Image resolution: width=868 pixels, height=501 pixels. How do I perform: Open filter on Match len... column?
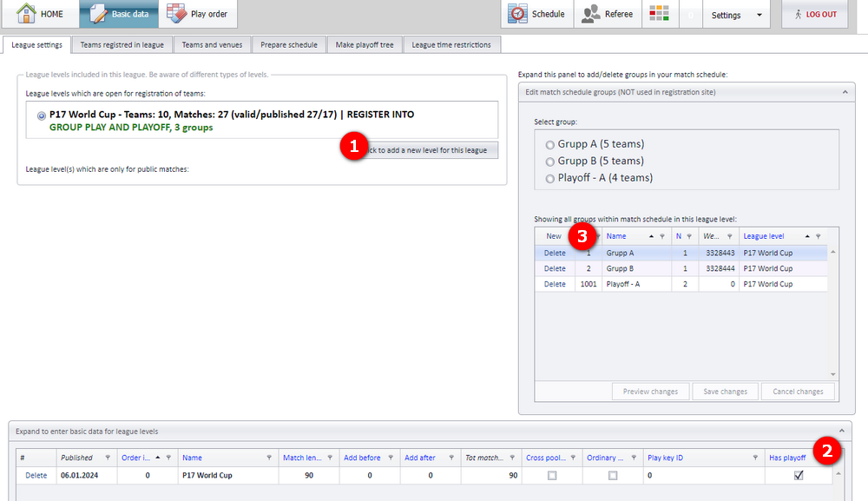[x=330, y=458]
